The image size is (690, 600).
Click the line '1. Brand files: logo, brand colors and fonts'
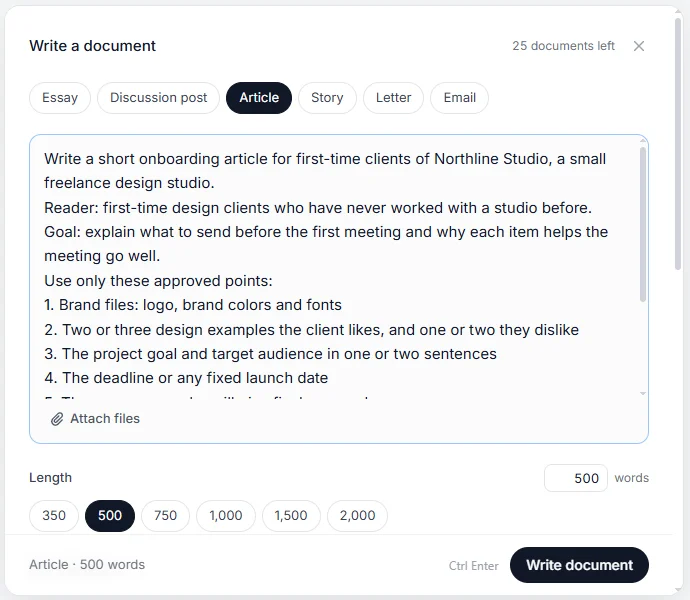pyautogui.click(x=193, y=305)
